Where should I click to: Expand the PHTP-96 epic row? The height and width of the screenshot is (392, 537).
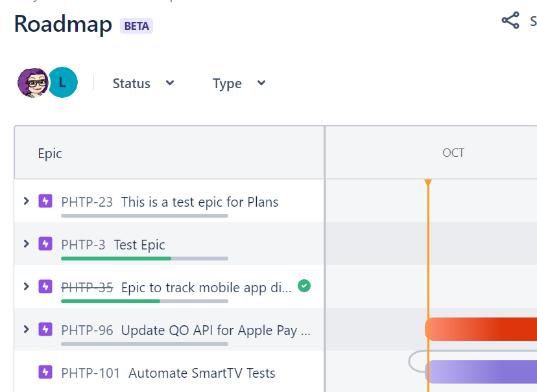click(x=25, y=329)
